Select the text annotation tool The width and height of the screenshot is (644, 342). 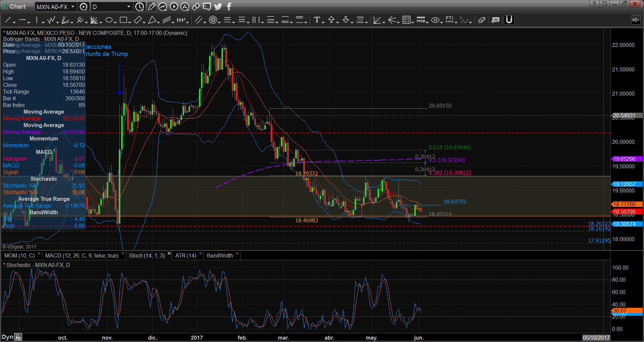click(317, 20)
